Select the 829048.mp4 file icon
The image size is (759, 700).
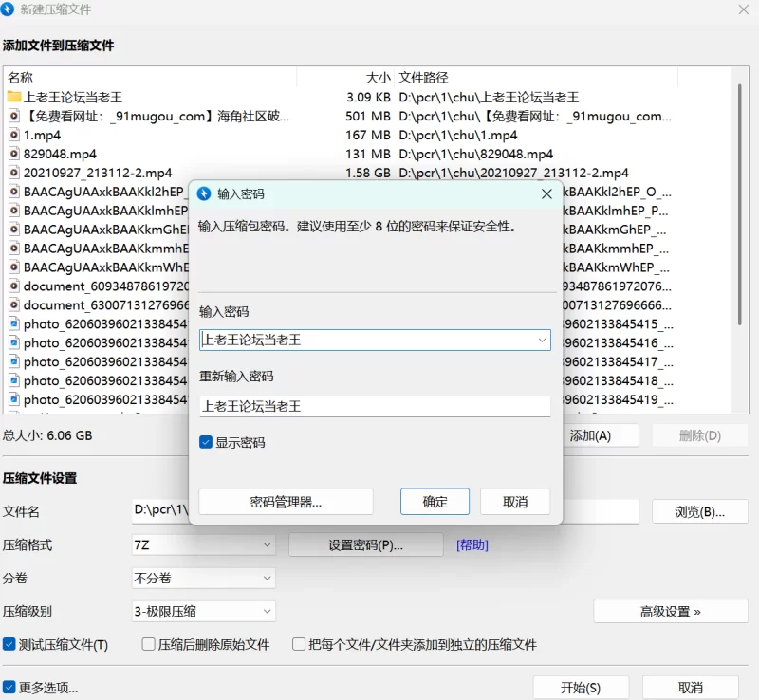tap(14, 154)
